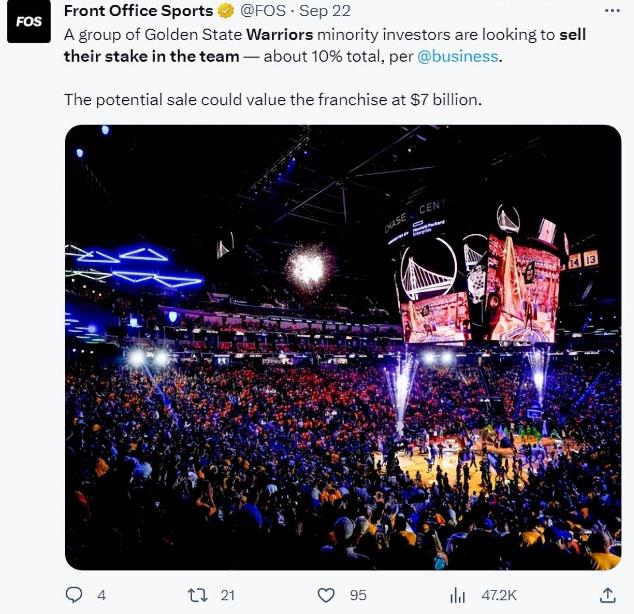
Task: Click the 47.2K views count
Action: pos(497,595)
